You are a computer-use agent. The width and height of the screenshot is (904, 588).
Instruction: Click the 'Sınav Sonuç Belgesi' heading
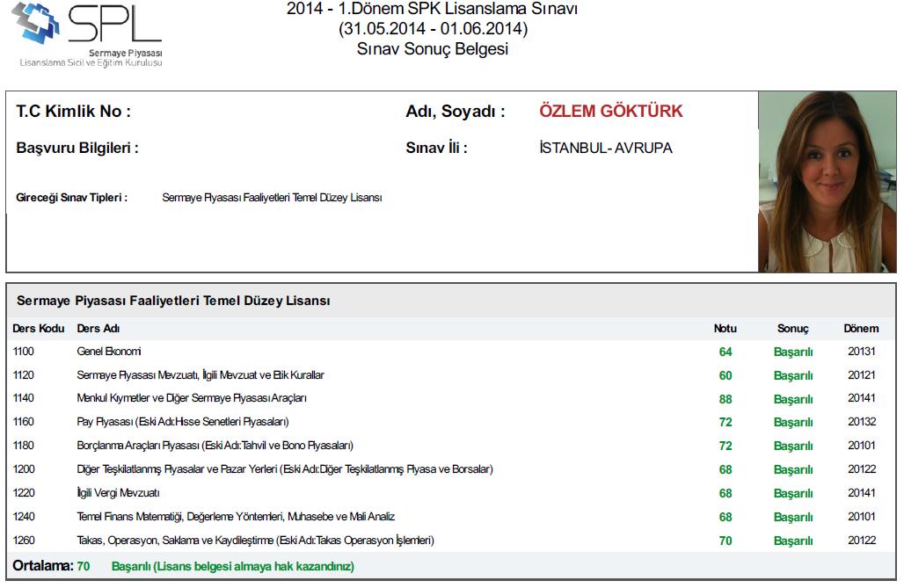click(433, 49)
